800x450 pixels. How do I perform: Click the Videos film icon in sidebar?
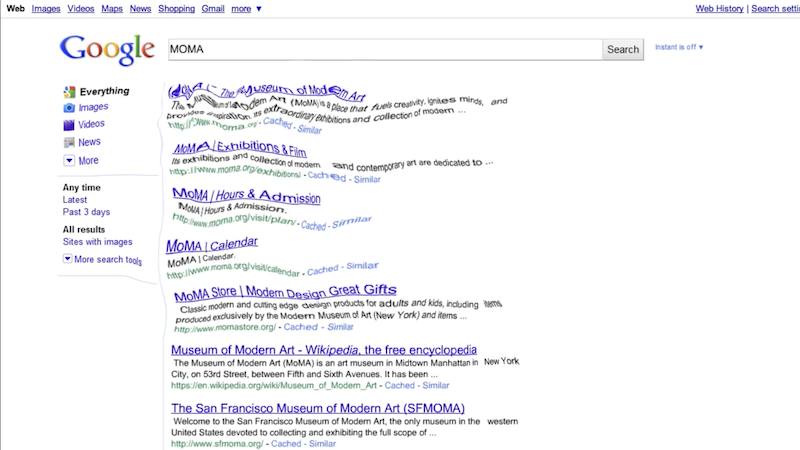[69, 124]
